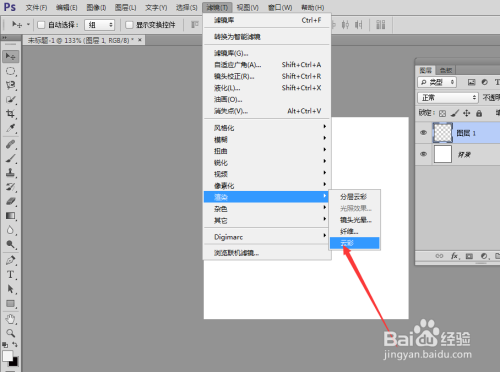Select the Elliptical Marquee tool

coord(11,71)
